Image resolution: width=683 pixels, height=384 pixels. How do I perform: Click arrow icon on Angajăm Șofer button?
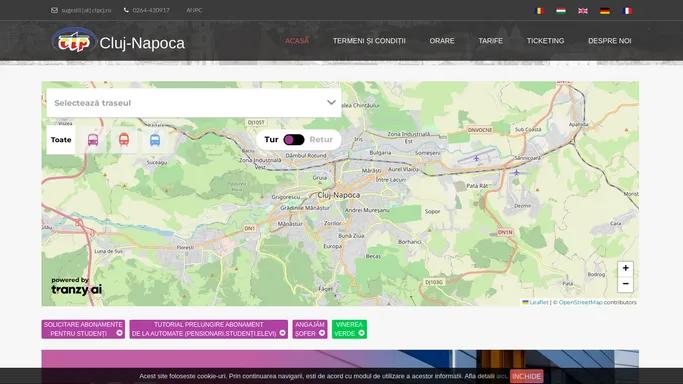pos(322,333)
